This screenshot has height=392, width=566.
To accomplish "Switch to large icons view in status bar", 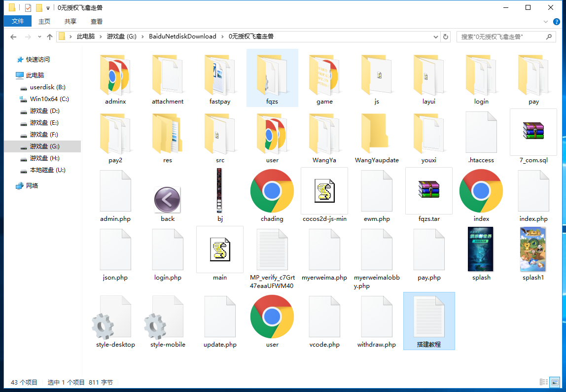I will (555, 382).
